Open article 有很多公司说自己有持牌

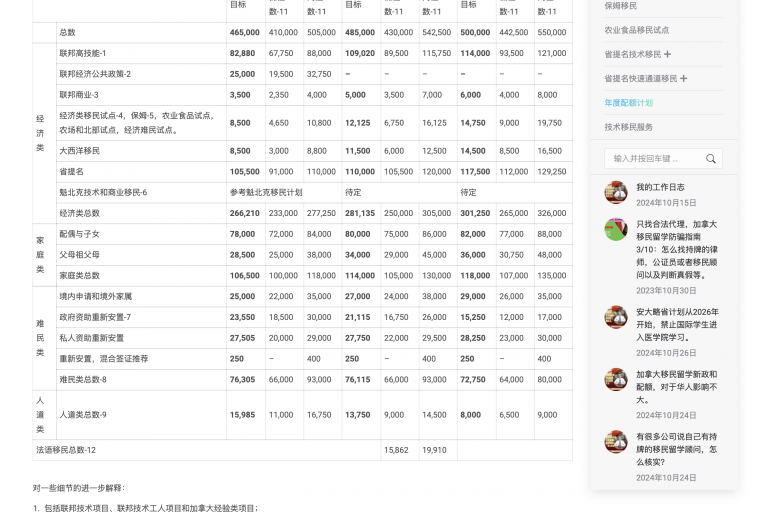pyautogui.click(x=677, y=449)
